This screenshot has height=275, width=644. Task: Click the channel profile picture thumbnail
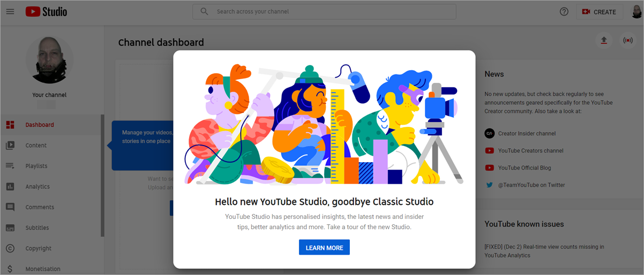[x=49, y=60]
